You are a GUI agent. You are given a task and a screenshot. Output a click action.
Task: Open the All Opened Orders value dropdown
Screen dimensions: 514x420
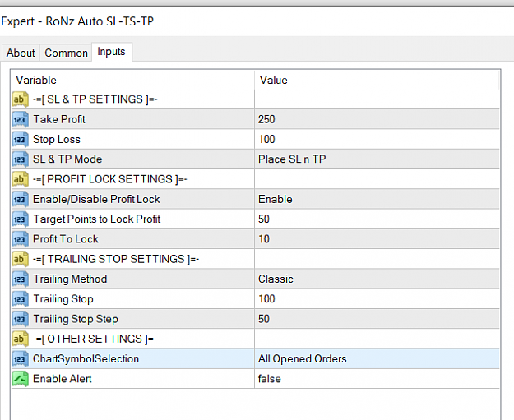377,358
